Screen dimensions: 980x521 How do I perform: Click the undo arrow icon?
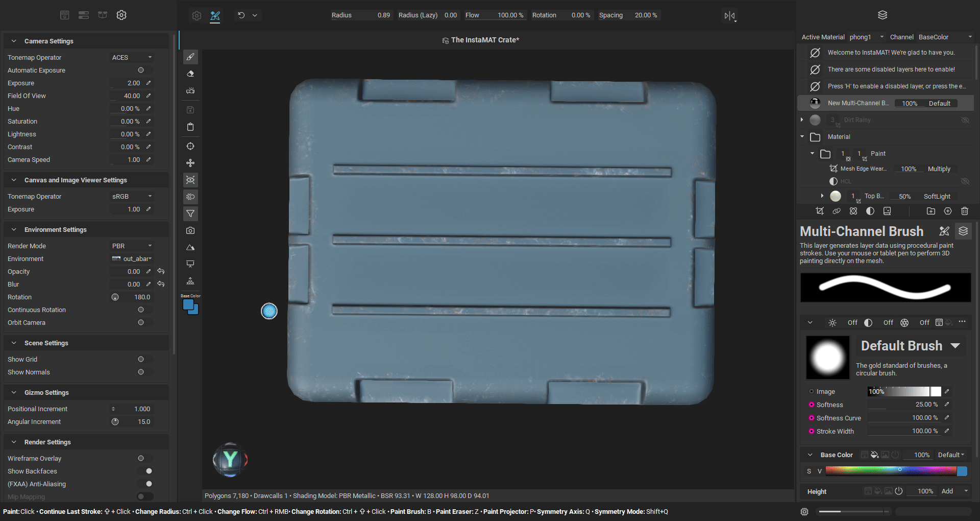[x=241, y=15]
